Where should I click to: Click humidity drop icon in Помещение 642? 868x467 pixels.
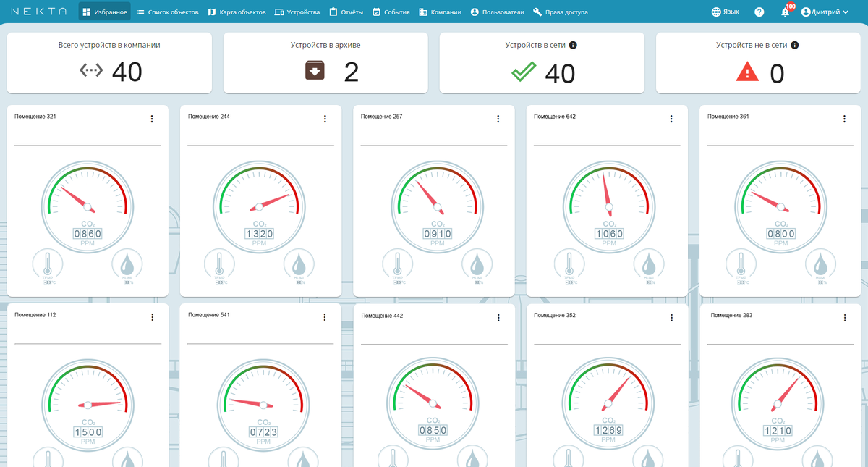click(x=649, y=264)
